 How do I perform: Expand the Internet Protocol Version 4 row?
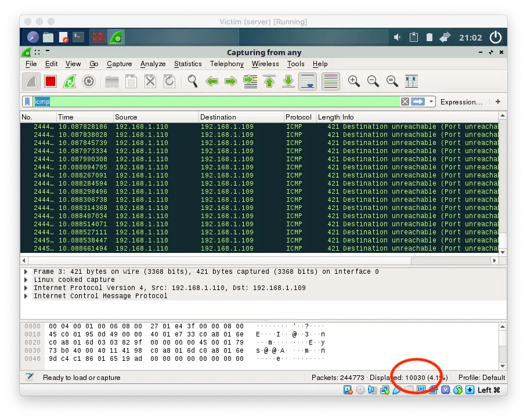pyautogui.click(x=26, y=288)
